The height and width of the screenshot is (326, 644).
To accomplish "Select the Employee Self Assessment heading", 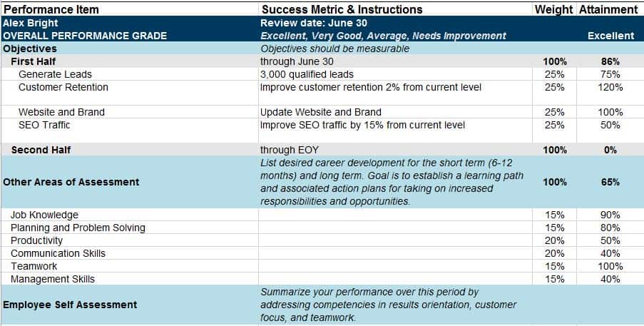I will [70, 305].
